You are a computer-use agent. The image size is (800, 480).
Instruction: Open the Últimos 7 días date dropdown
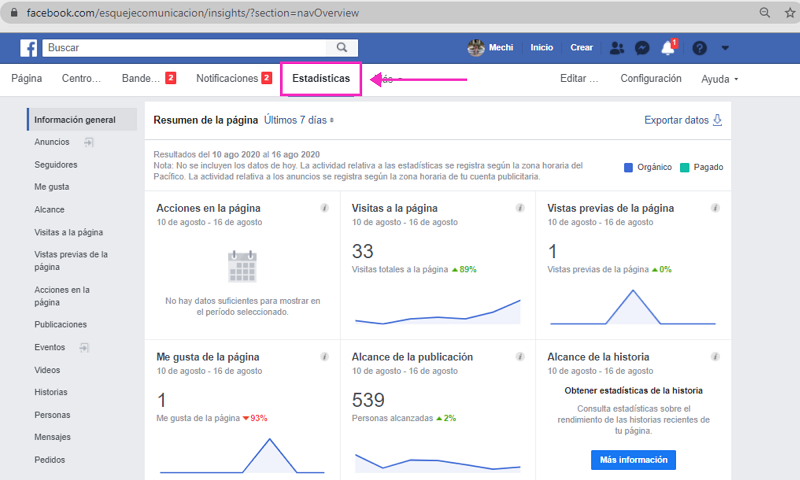point(298,120)
